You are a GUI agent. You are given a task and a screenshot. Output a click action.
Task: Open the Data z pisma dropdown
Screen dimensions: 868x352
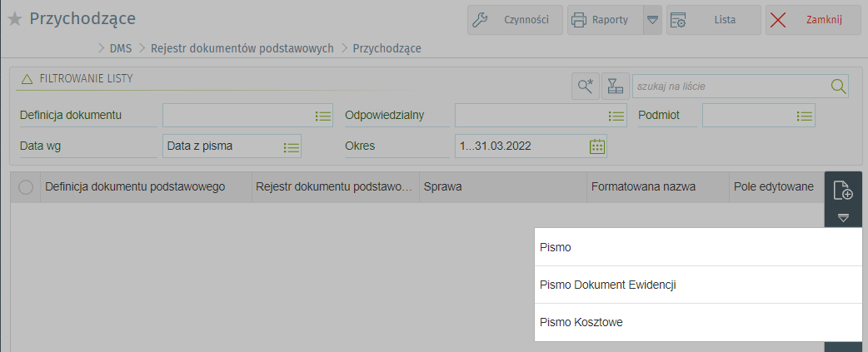[x=291, y=146]
